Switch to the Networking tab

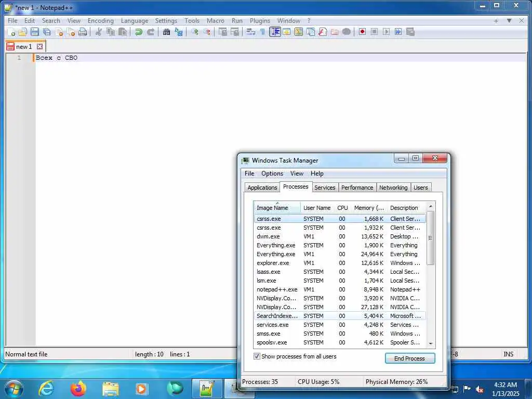click(393, 188)
